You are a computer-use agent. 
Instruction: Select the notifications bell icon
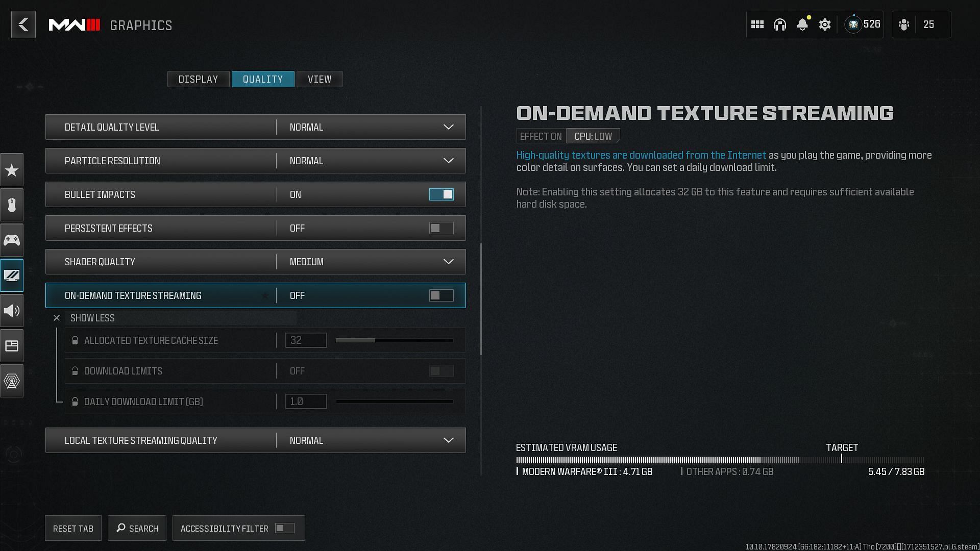pos(802,24)
